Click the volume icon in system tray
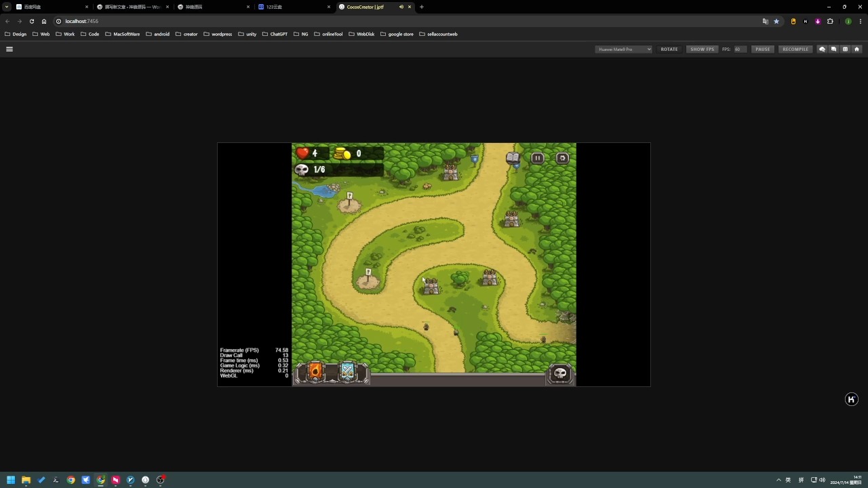Screen dimensions: 868x488 coord(823,480)
